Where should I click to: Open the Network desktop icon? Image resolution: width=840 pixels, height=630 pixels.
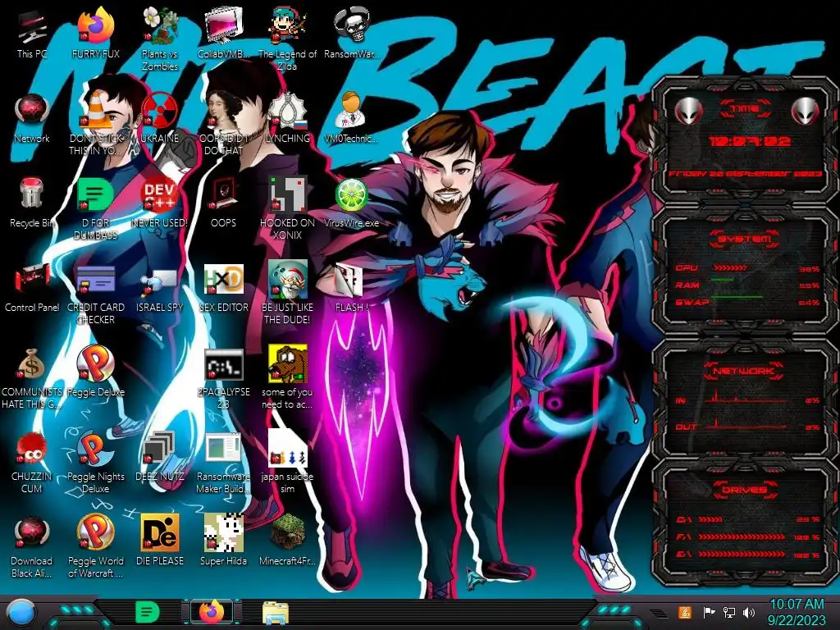pyautogui.click(x=32, y=118)
